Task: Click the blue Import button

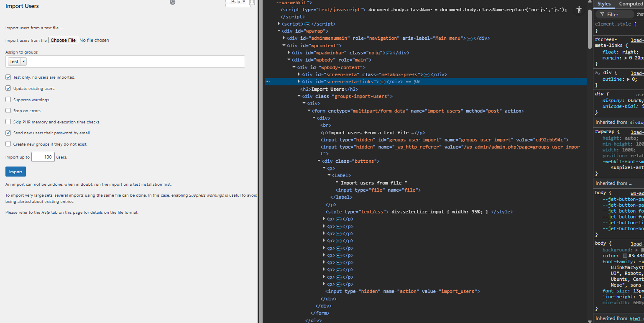Action: (x=15, y=172)
